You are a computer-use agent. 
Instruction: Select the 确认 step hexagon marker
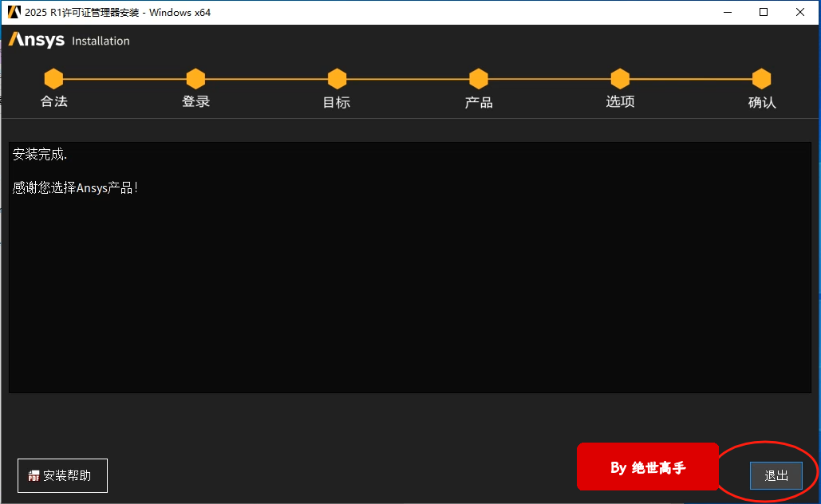coord(762,79)
